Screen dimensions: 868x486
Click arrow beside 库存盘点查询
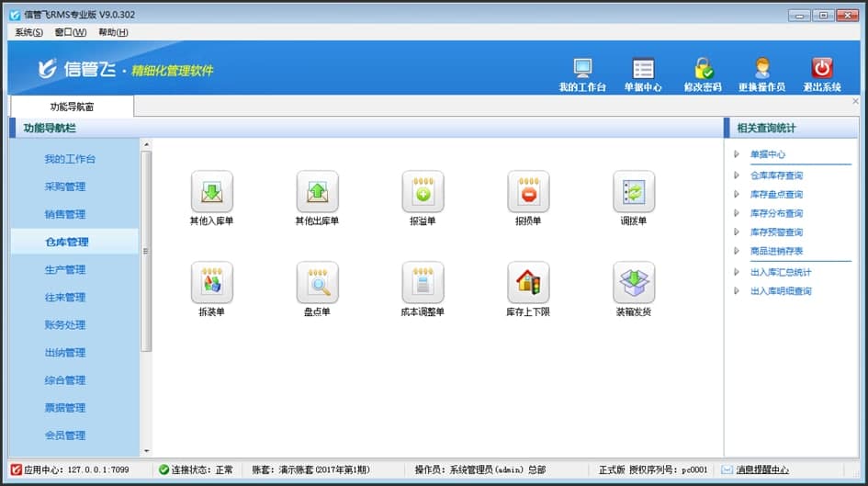coord(737,194)
